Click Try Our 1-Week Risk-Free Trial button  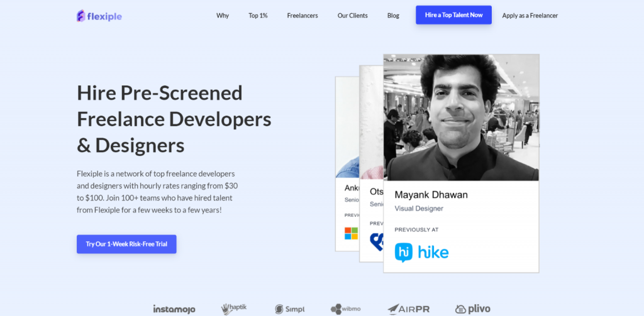click(126, 244)
